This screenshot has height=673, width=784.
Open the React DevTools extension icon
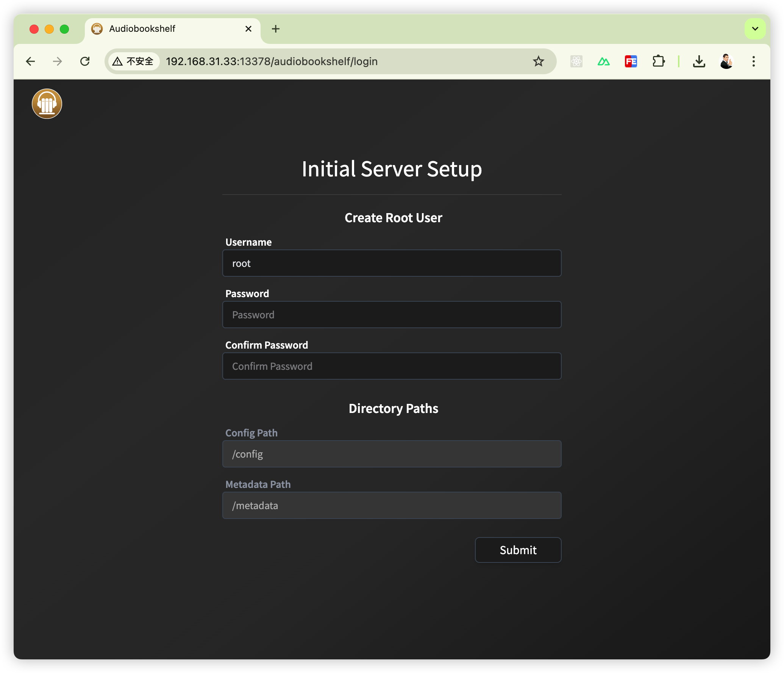tap(576, 61)
